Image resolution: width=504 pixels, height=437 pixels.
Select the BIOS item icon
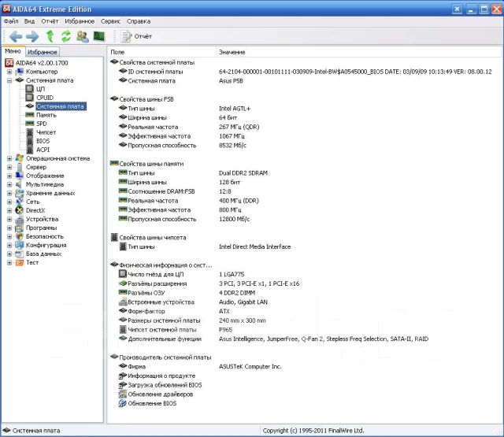30,141
